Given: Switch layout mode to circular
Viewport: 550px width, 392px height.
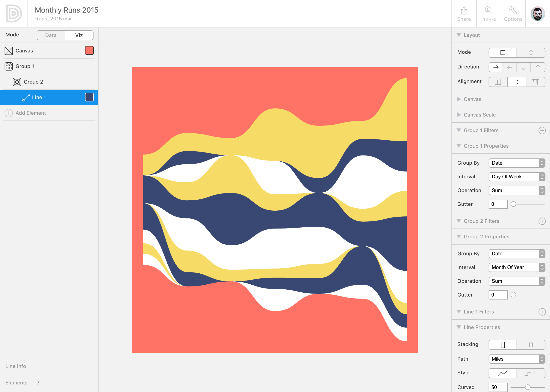Looking at the screenshot, I should [531, 53].
